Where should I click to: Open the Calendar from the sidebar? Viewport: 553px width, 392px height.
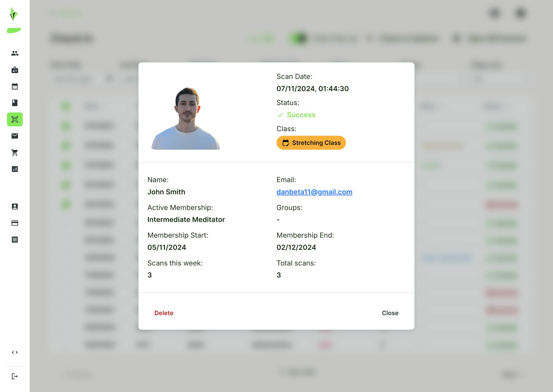(x=15, y=86)
